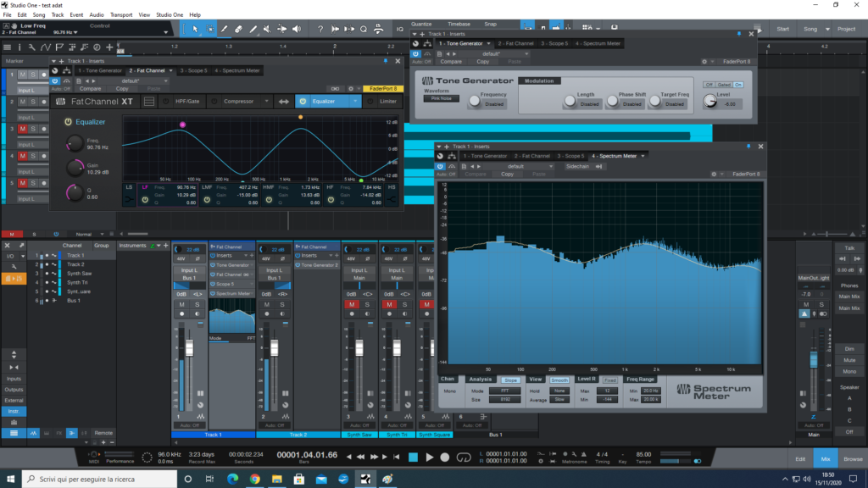
Task: Toggle the Equalizer power button
Action: click(x=68, y=122)
